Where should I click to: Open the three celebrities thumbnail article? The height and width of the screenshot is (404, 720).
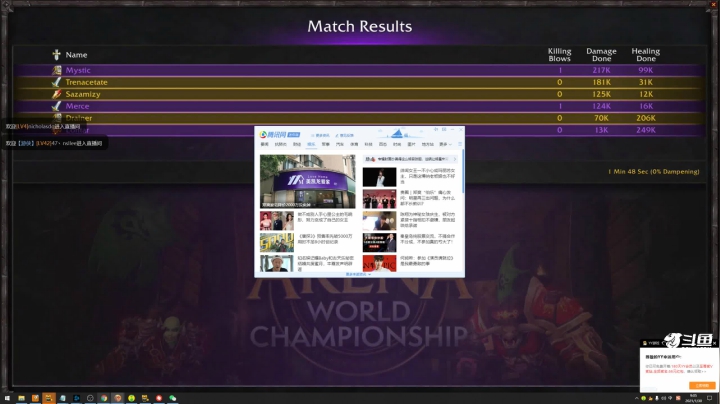(x=276, y=221)
